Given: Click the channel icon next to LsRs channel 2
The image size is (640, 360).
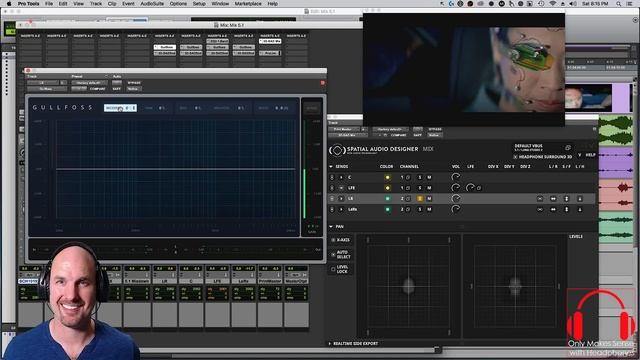Looking at the screenshot, I should pos(408,209).
